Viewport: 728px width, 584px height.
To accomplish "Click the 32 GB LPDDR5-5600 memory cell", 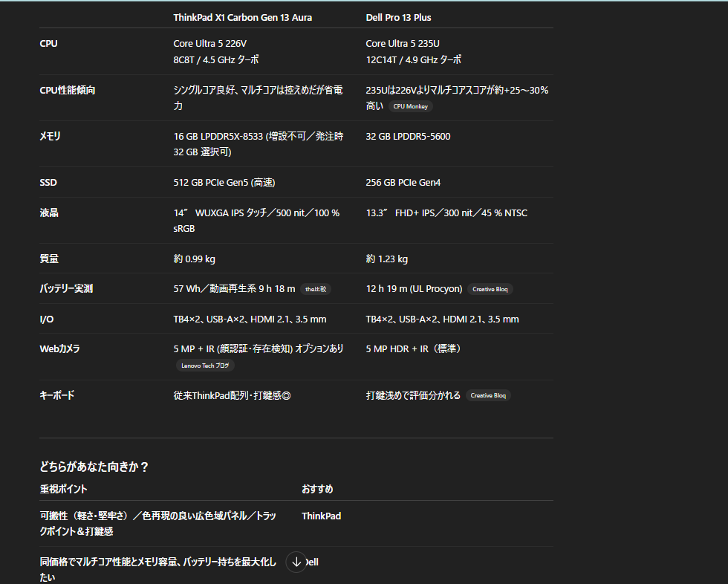I will [408, 136].
